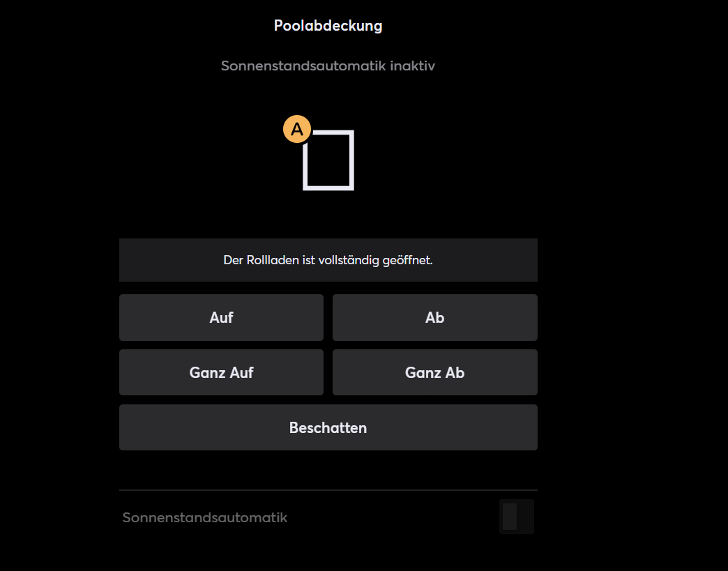The width and height of the screenshot is (728, 571).
Task: Click the Ganz Ab button
Action: pos(434,372)
